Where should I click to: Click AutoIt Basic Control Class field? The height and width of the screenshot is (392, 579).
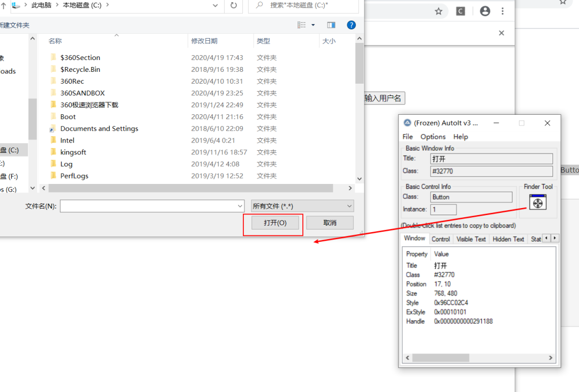(x=472, y=197)
